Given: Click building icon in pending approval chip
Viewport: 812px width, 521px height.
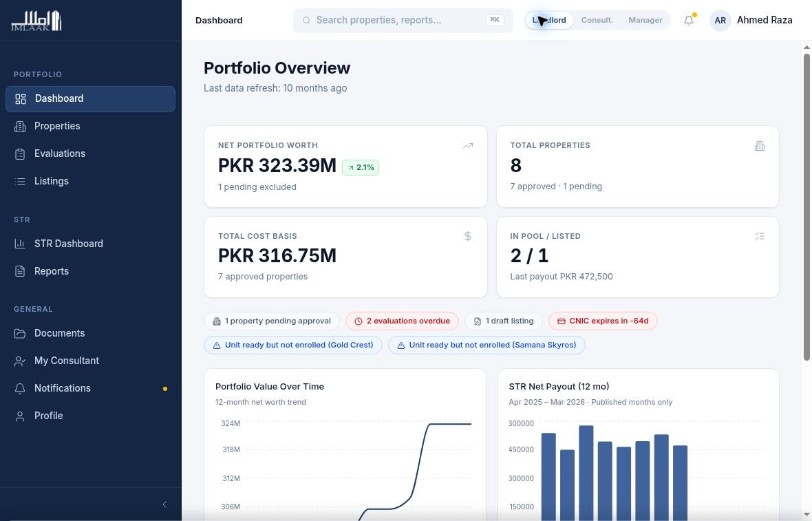Looking at the screenshot, I should tap(217, 321).
